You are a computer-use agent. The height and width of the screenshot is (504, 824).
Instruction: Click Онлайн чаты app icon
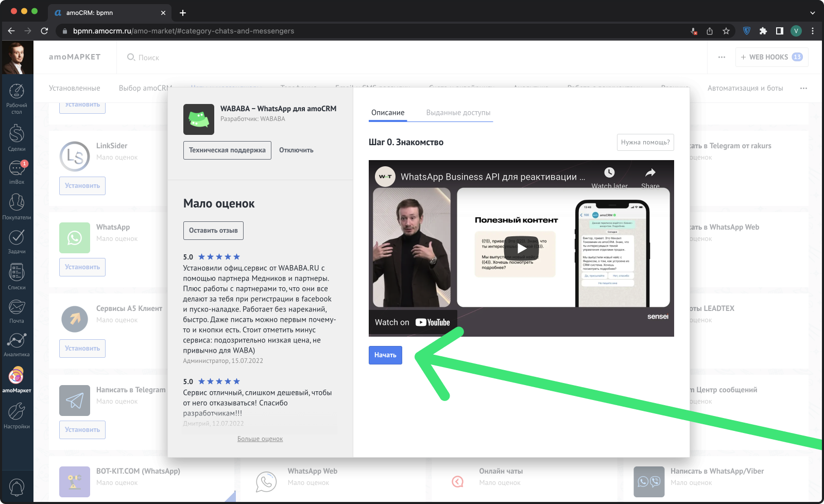click(458, 482)
